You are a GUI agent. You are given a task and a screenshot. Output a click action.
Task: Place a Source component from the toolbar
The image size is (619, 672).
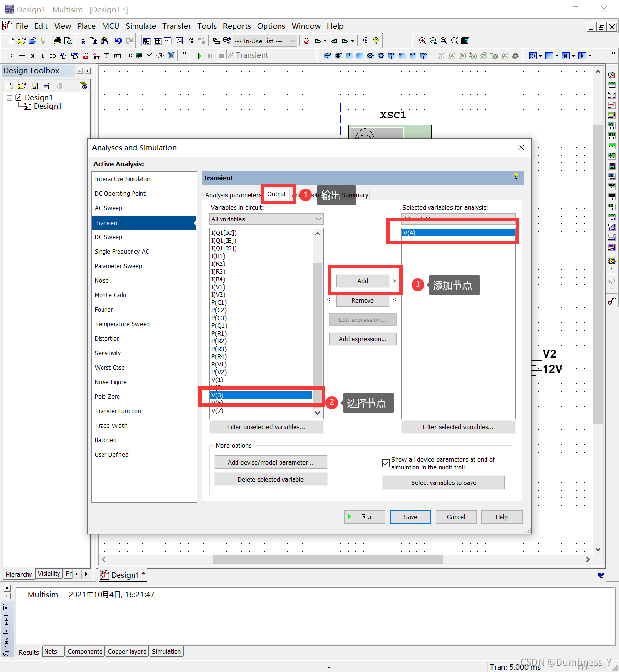click(x=11, y=56)
